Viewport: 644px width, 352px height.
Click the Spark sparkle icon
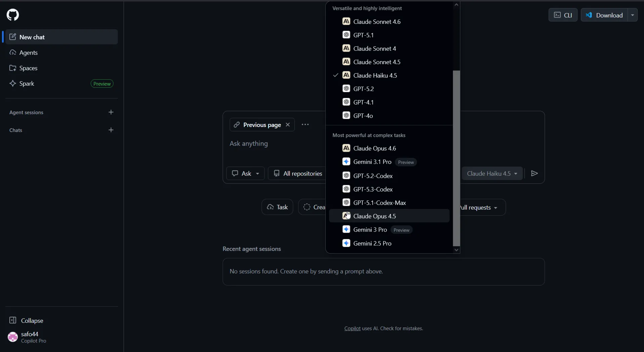13,83
